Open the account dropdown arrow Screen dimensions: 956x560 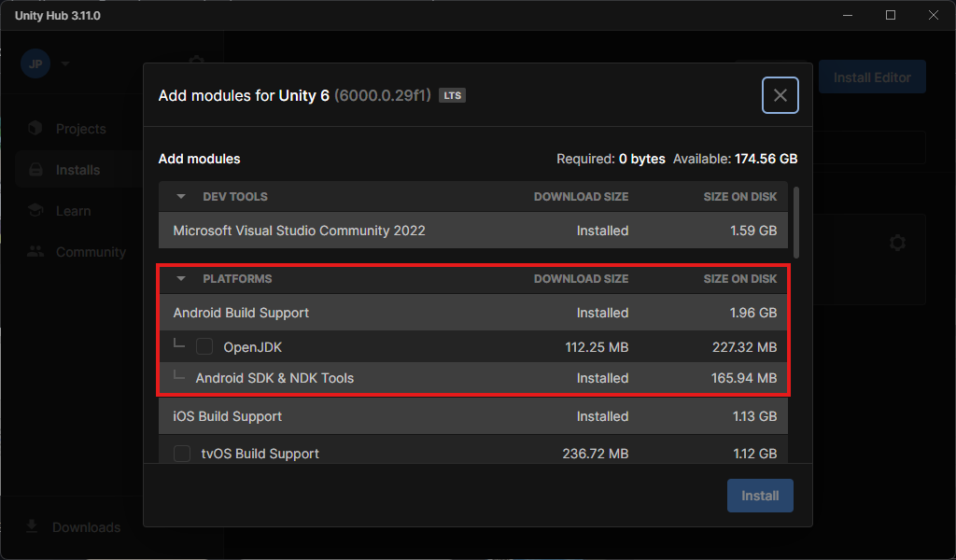pyautogui.click(x=65, y=63)
